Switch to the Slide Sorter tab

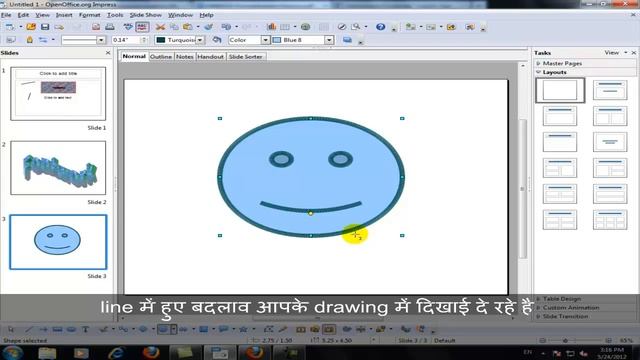tap(245, 57)
